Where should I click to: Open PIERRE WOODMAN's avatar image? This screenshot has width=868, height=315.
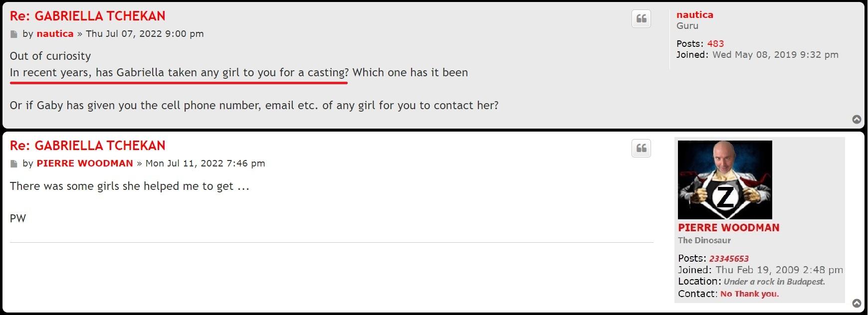click(725, 180)
